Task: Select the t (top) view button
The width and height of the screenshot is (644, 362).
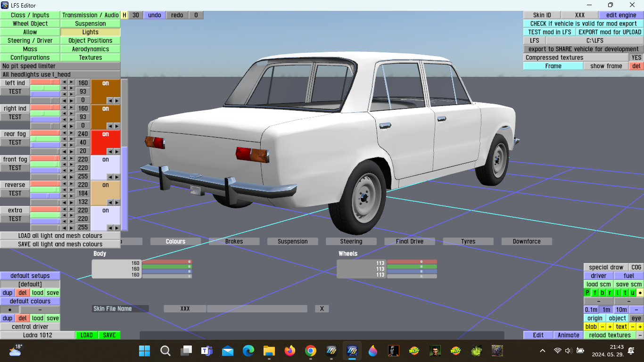Action: pyautogui.click(x=625, y=293)
